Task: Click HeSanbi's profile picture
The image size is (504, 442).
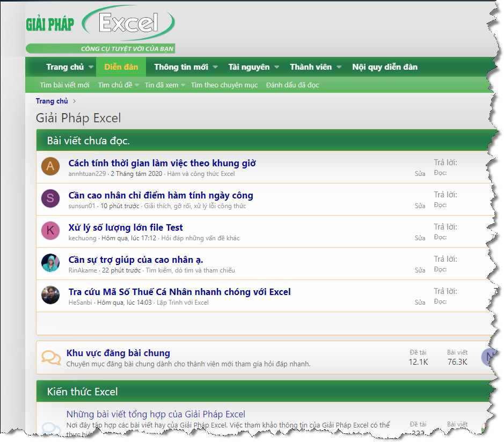Action: tap(50, 296)
